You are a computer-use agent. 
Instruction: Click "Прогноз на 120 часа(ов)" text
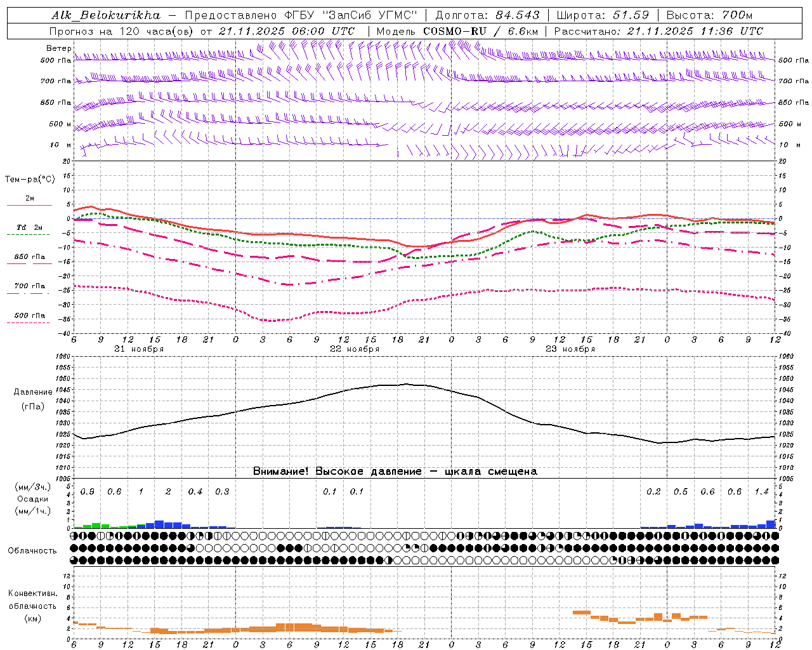pyautogui.click(x=122, y=31)
